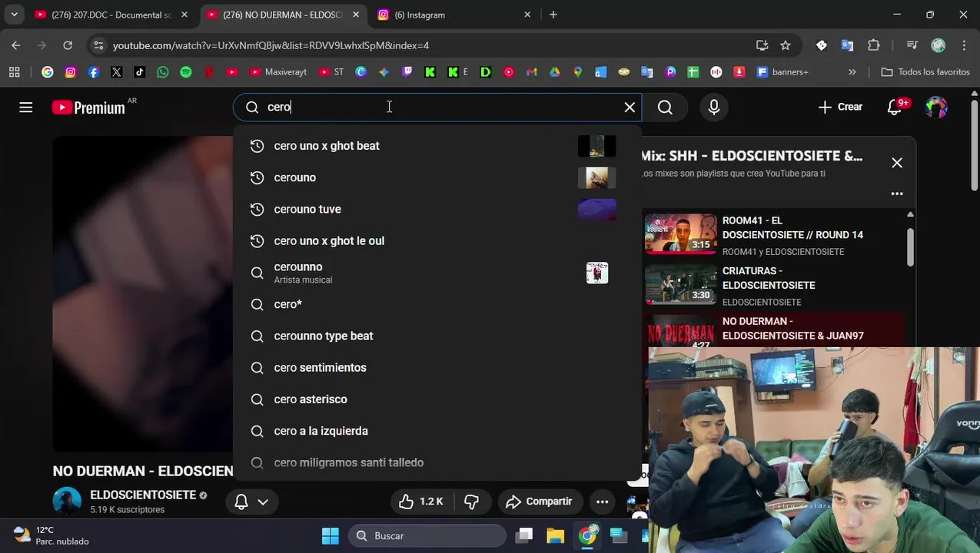The image size is (980, 553).
Task: Open the apps grid in bookmarks bar
Action: [14, 72]
